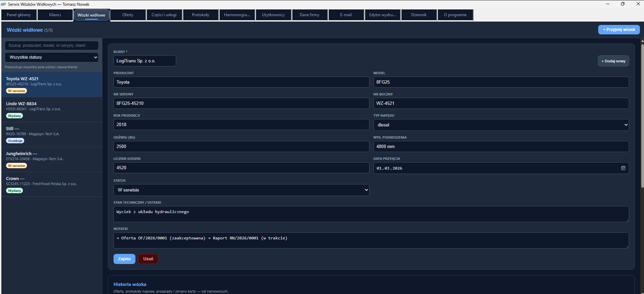
Task: Open the Status 'W serwisie' dropdown
Action: tap(241, 190)
